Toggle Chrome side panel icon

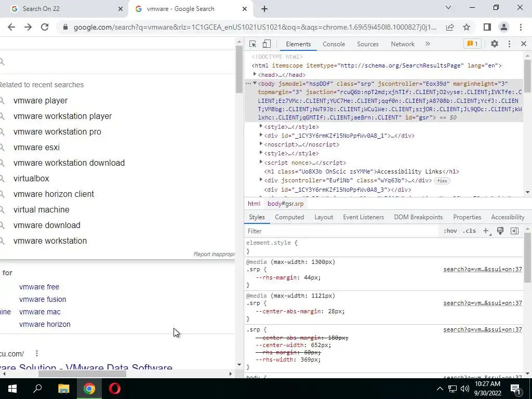click(487, 27)
